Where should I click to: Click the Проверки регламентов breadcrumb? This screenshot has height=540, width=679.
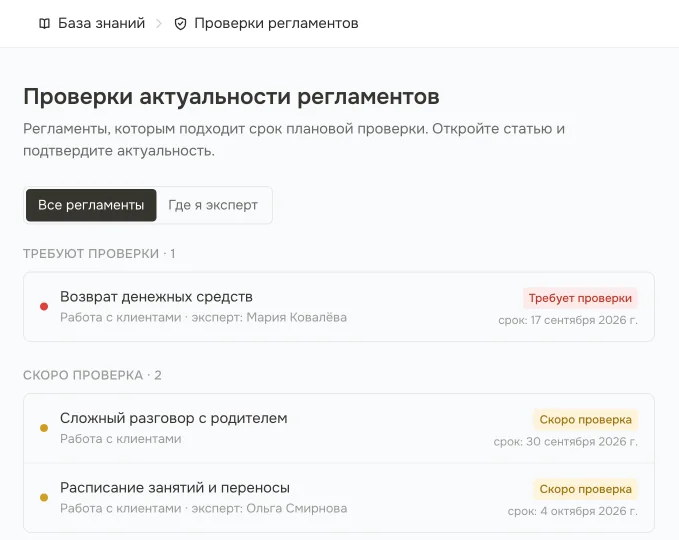[276, 23]
